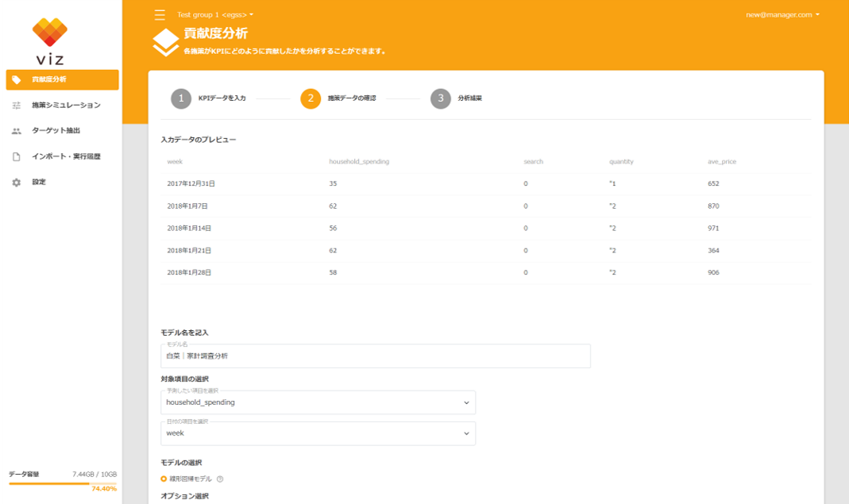Open 施策シミュレーション menu item
Viewport: 849px width, 504px height.
(62, 105)
